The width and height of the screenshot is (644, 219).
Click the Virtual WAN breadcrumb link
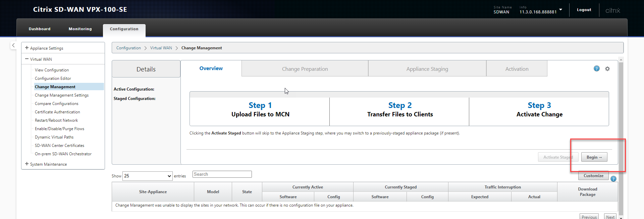(x=161, y=48)
